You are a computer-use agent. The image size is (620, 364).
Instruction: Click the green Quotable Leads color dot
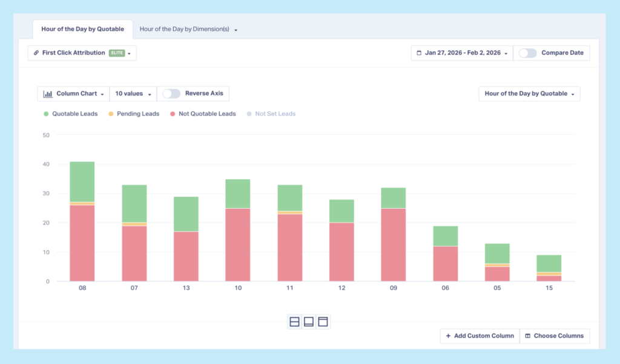click(x=46, y=114)
